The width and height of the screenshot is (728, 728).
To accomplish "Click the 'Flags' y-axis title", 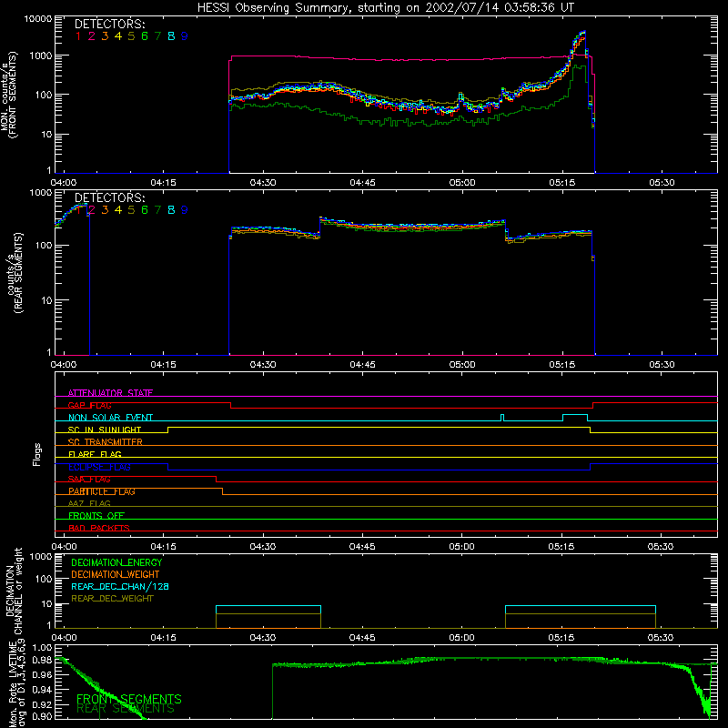I will point(37,454).
